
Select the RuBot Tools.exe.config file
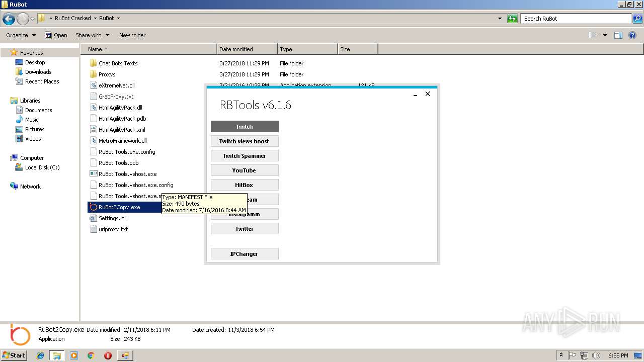point(127,152)
